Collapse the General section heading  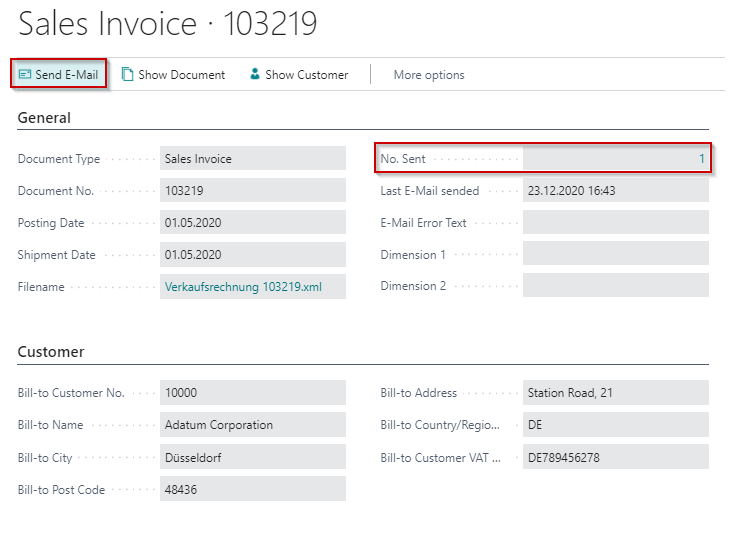click(x=44, y=118)
